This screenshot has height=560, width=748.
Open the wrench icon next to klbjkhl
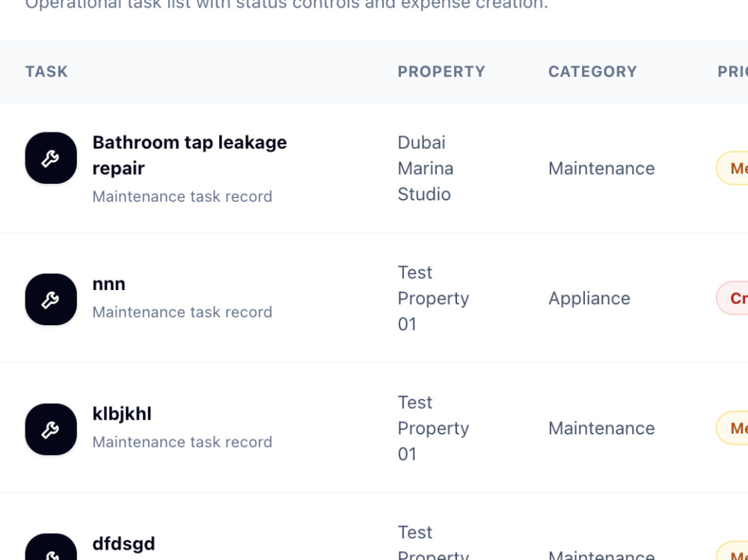(51, 429)
